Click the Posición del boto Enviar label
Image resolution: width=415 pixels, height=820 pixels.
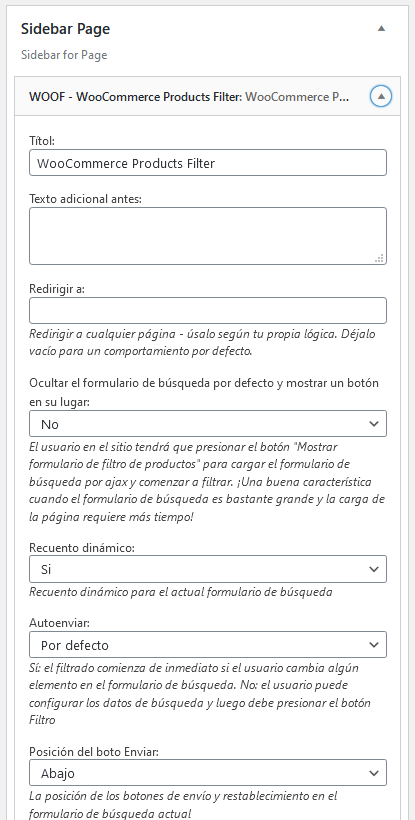point(94,751)
